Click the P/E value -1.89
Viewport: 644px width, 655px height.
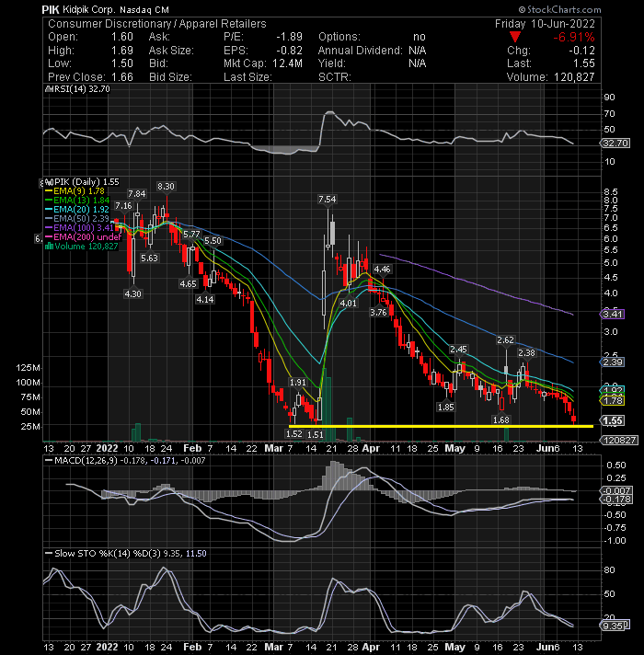[x=289, y=37]
